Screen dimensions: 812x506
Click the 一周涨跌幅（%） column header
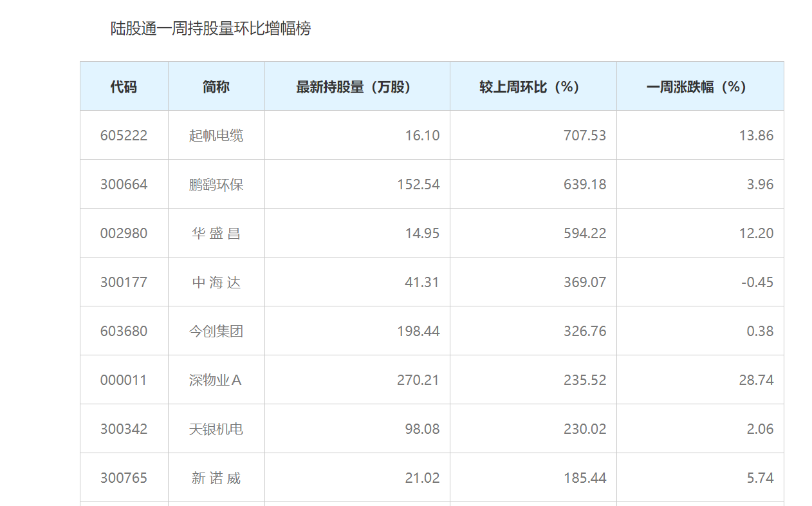click(700, 87)
